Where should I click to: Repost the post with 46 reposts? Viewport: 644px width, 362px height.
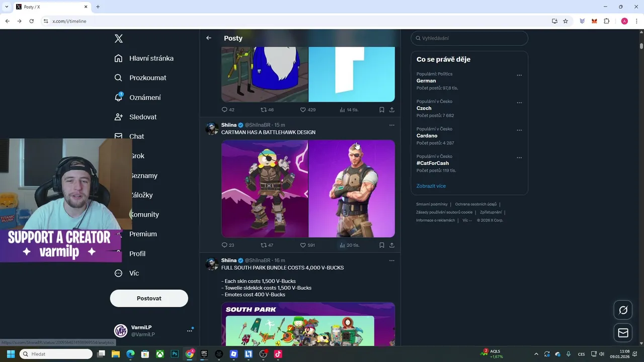tap(264, 110)
